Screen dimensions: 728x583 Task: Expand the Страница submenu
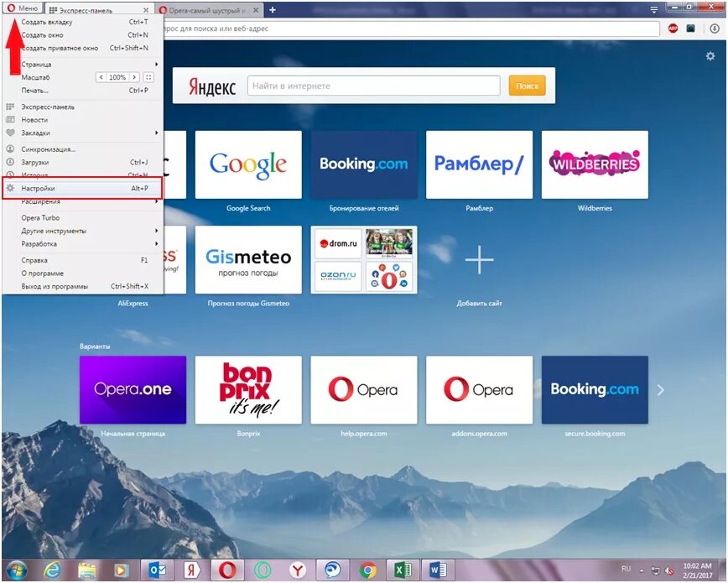pyautogui.click(x=84, y=64)
